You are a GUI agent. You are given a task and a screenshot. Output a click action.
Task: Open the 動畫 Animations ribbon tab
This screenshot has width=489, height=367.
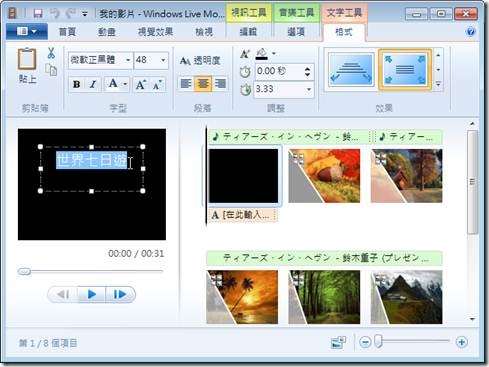tap(106, 32)
